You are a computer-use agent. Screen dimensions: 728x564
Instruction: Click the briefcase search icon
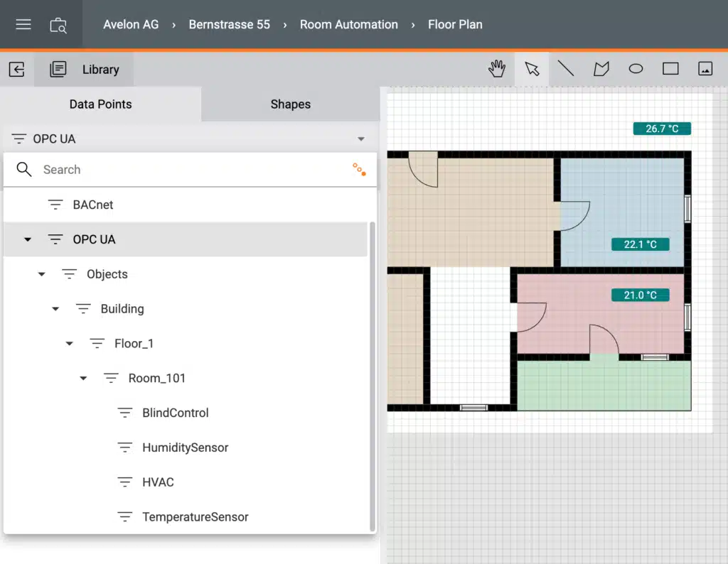(58, 25)
